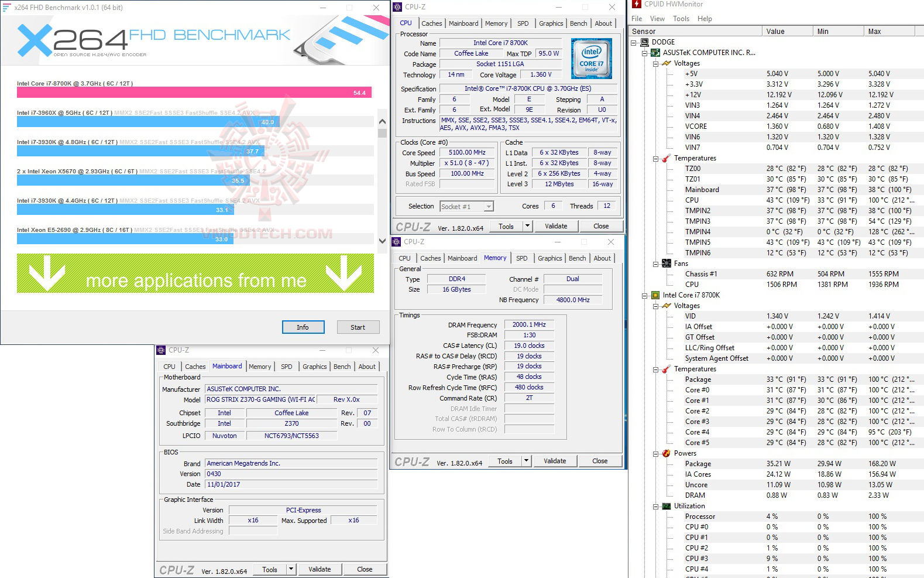
Task: Click the Fans section icon in HWMonitor
Action: [667, 264]
